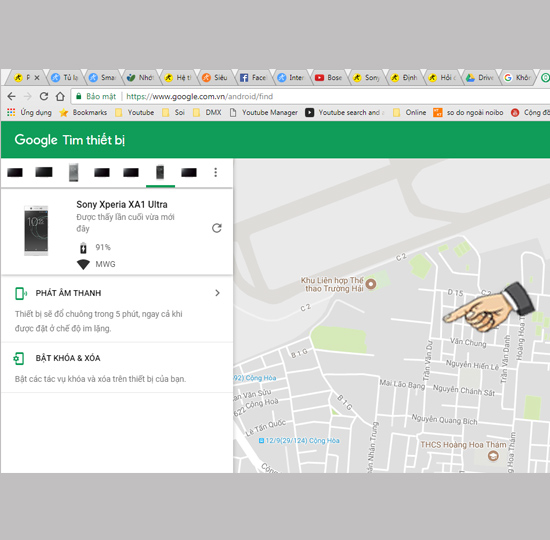
Task: Click the green secure lock icon
Action: 79,96
